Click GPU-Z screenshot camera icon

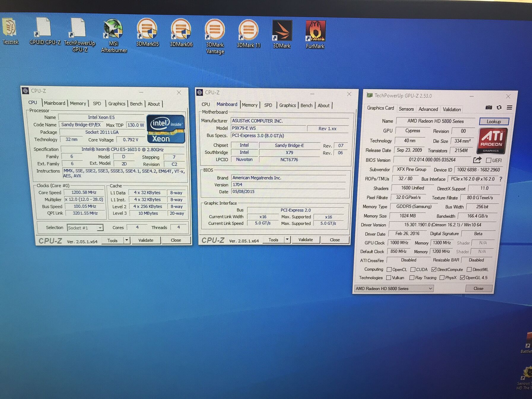[489, 107]
